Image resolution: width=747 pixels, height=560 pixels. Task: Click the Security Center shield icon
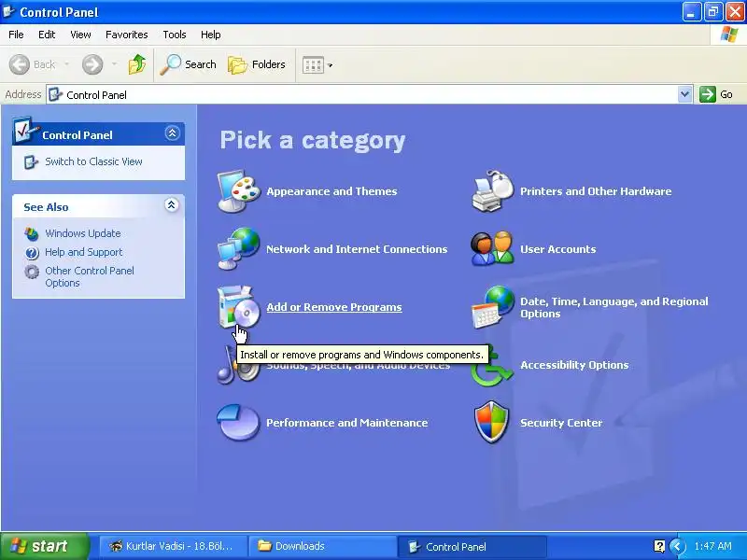point(492,422)
